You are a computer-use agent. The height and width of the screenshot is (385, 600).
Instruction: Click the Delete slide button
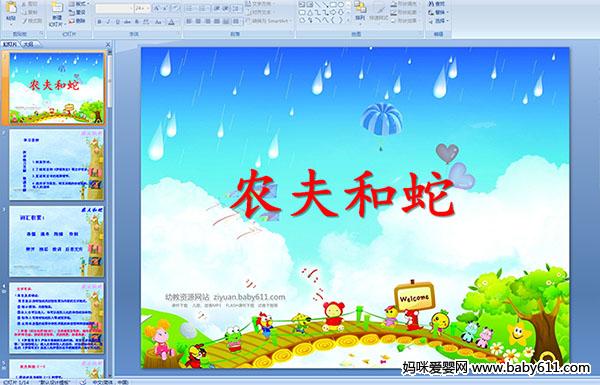pos(78,21)
